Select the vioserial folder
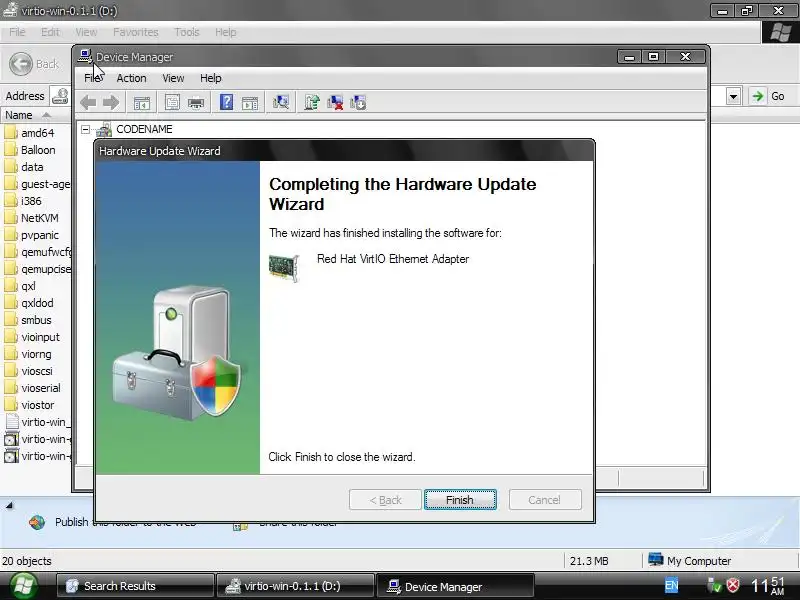 point(41,388)
